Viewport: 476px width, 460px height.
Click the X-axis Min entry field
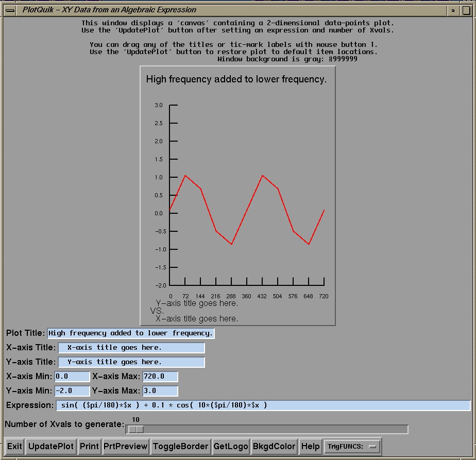pos(72,377)
